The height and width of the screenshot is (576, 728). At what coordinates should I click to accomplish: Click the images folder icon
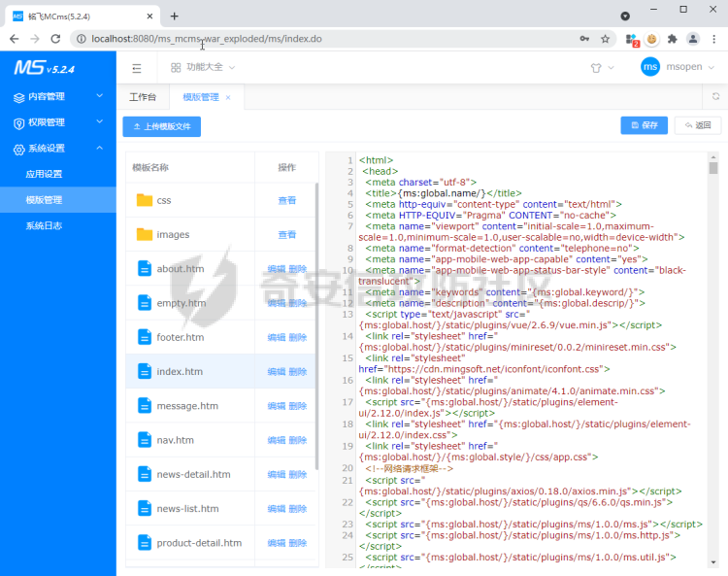click(145, 235)
